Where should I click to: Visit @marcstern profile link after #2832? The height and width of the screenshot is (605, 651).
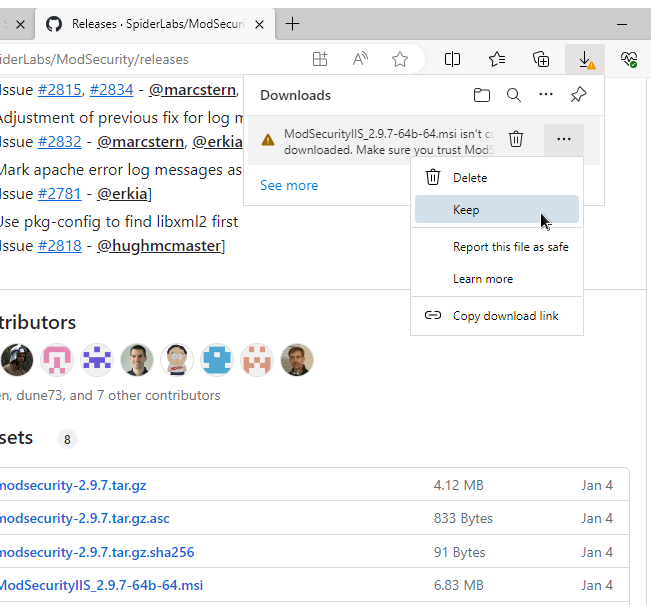[140, 142]
